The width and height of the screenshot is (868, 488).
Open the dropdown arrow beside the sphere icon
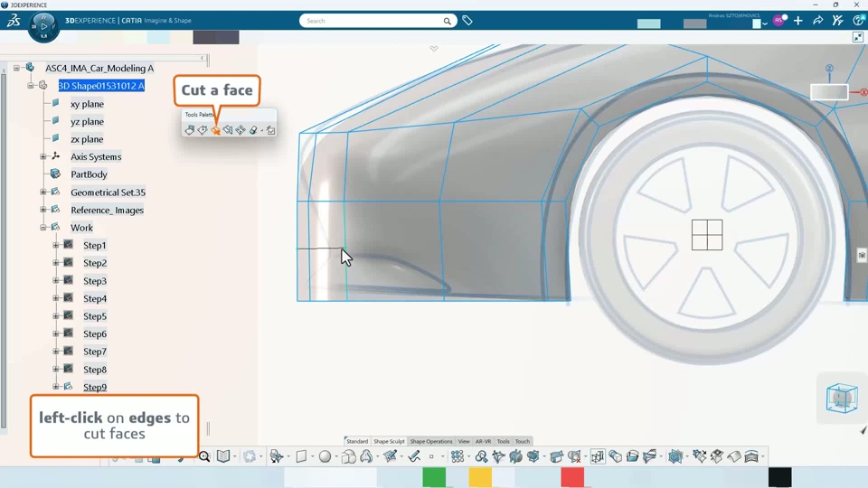[x=336, y=457]
